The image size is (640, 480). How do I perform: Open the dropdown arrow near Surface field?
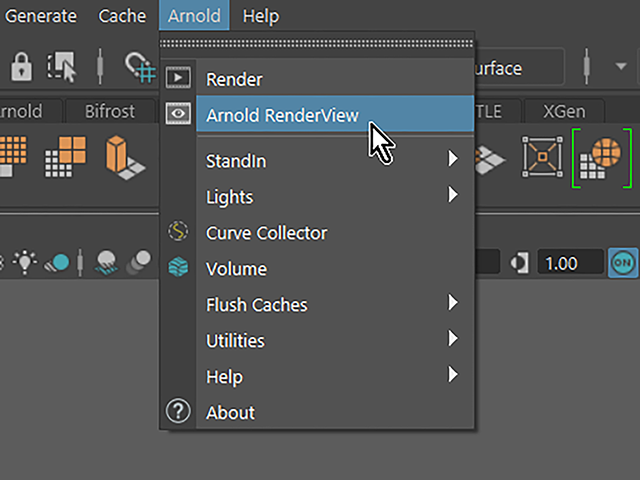click(x=621, y=66)
